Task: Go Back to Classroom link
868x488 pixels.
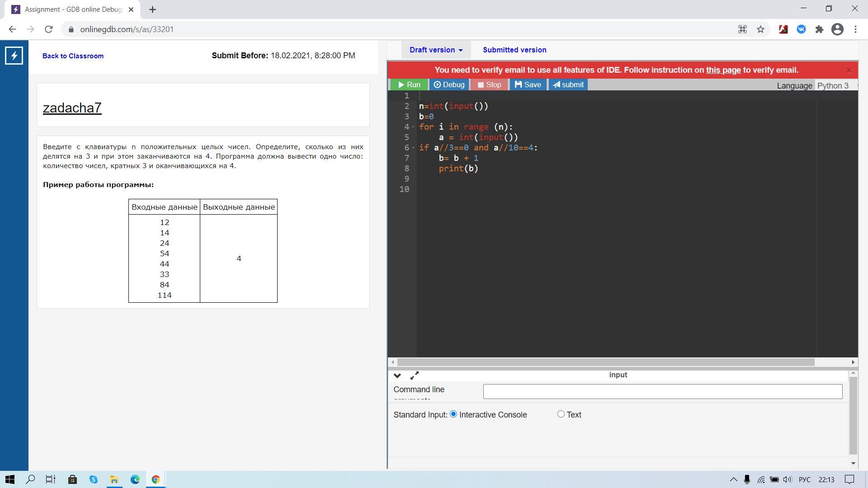Action: coord(73,56)
